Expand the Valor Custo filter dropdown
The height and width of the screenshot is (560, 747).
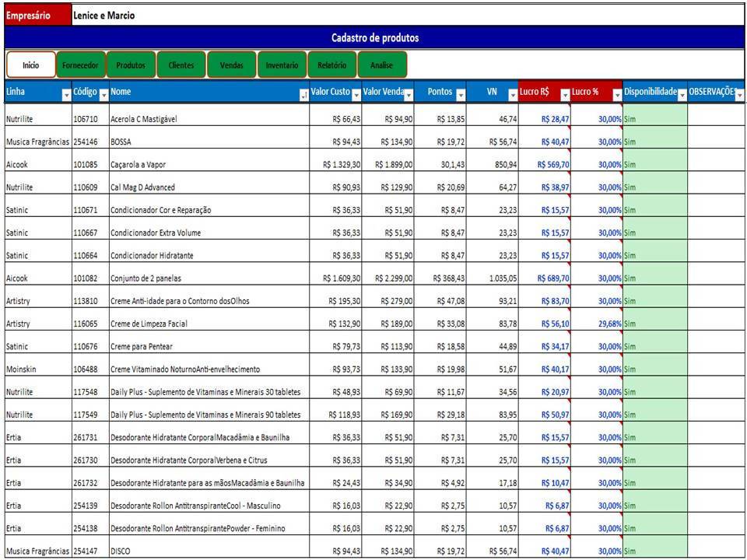pos(356,96)
